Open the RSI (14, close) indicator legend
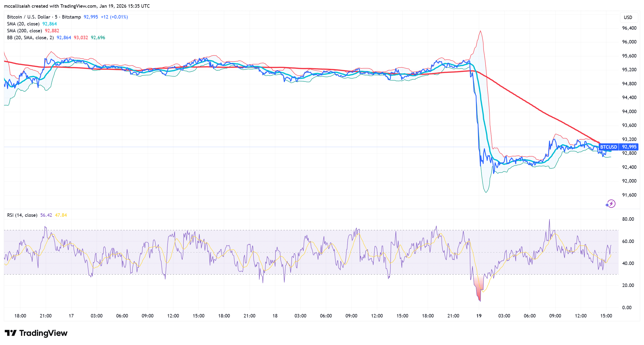644x345 pixels. (x=22, y=215)
